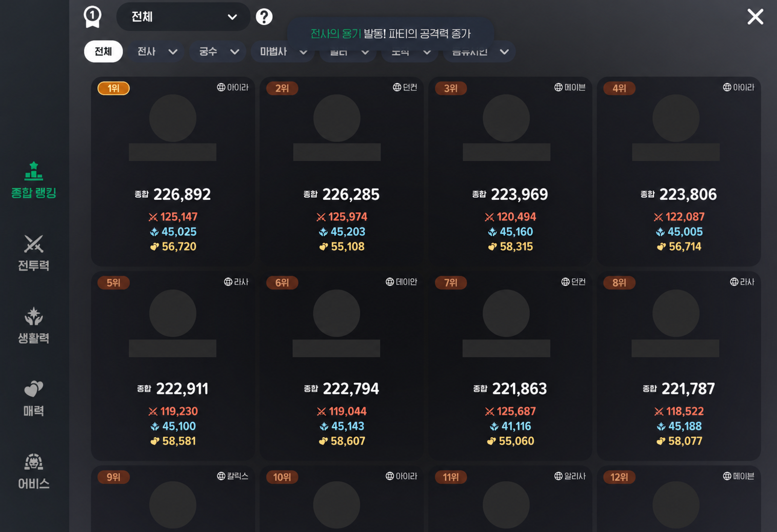The width and height of the screenshot is (777, 532).
Task: Open the 전체 server dropdown at the top
Action: (x=183, y=17)
